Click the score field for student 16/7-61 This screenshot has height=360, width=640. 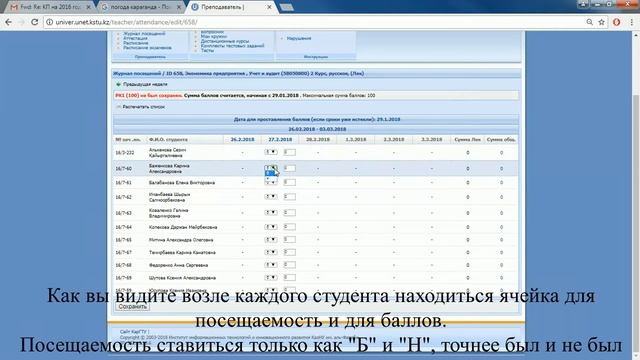tap(289, 182)
